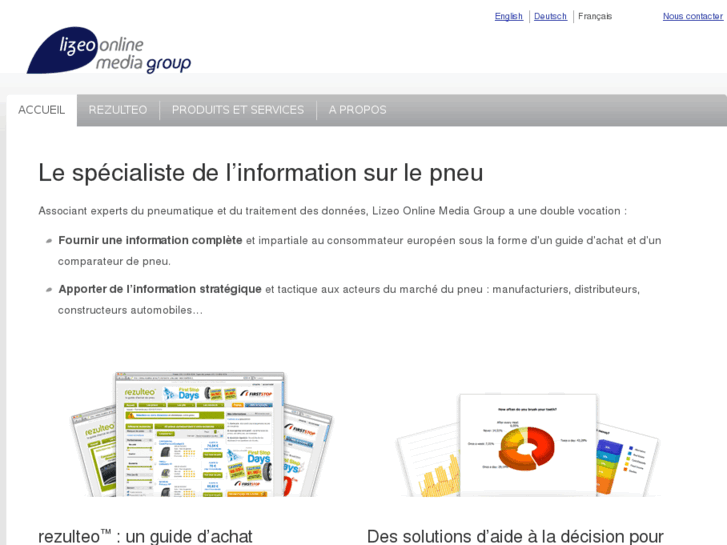Click the rezulteo website screenshots thumbnail
Viewport: 727px width, 545px height.
202,434
